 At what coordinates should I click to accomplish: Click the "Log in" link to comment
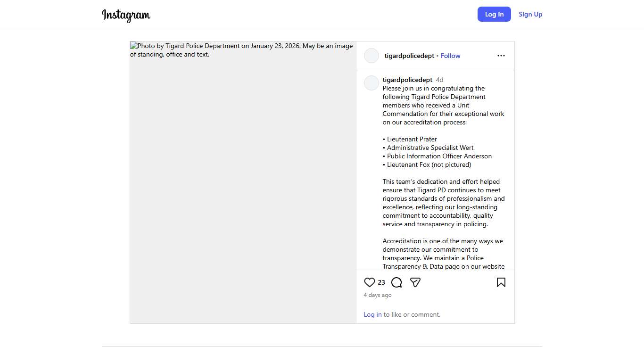372,314
